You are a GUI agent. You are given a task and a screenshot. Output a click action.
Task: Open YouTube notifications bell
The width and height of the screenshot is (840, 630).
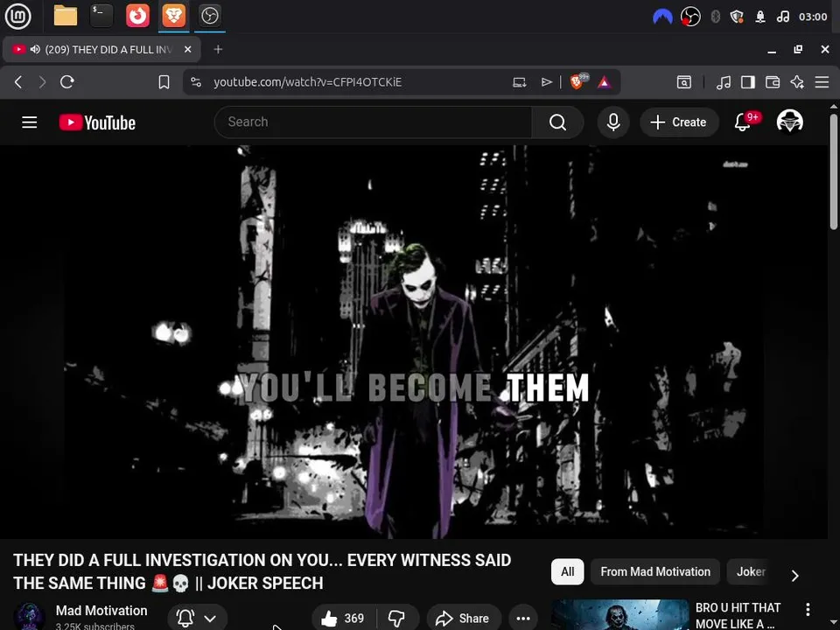click(x=743, y=122)
